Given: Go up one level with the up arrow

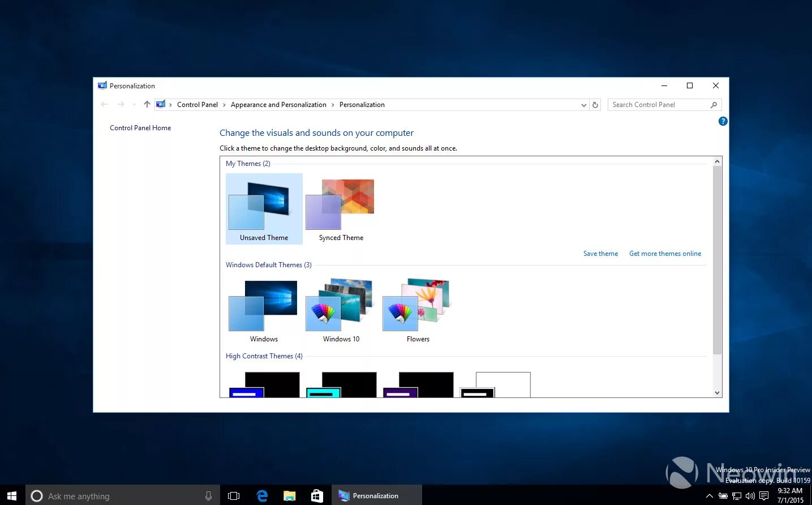Looking at the screenshot, I should coord(147,104).
